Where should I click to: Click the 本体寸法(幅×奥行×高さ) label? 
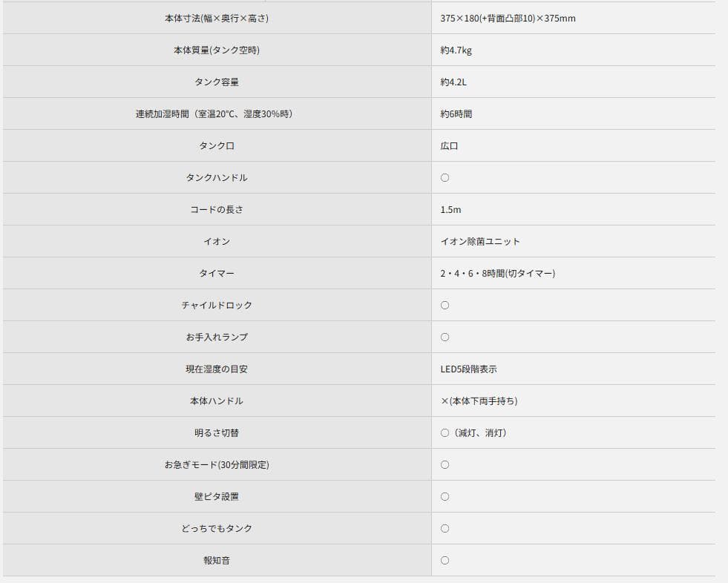(216, 19)
